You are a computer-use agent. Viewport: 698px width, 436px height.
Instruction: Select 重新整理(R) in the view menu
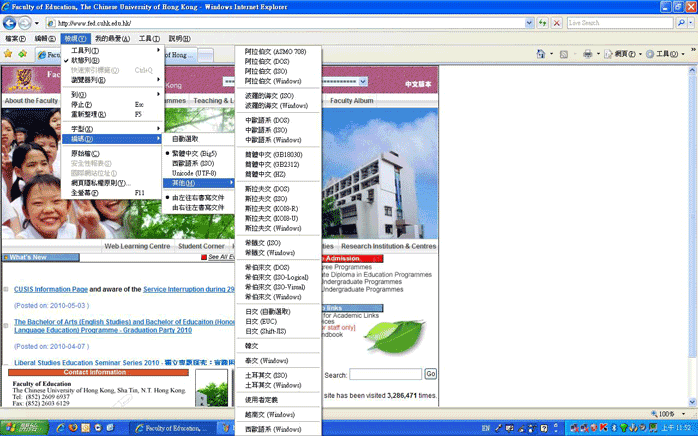click(113, 114)
